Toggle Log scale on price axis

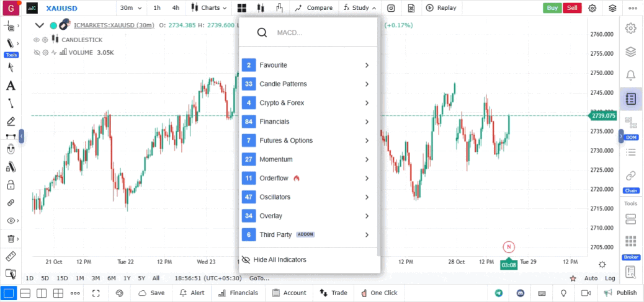pyautogui.click(x=610, y=278)
